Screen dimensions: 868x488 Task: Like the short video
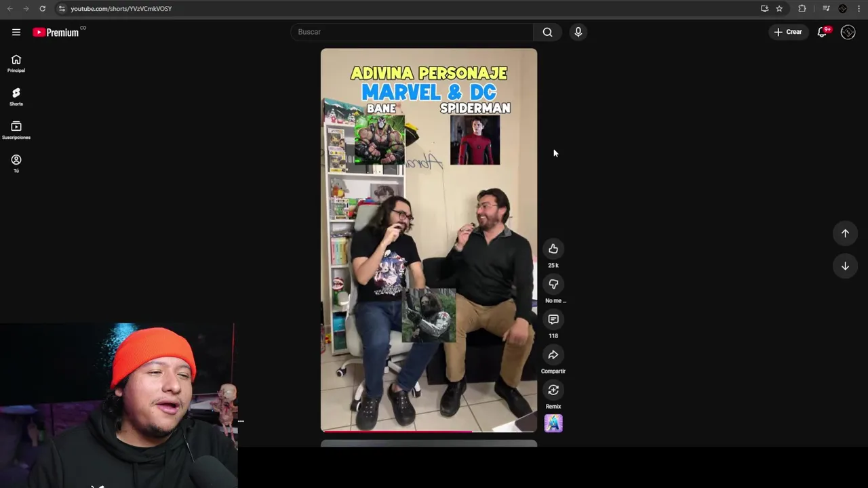coord(553,249)
